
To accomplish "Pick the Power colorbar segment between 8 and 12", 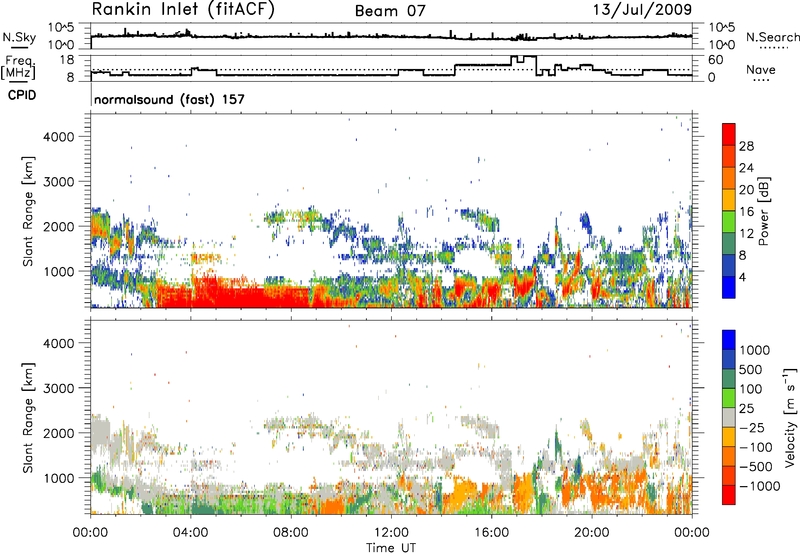I will pos(729,244).
